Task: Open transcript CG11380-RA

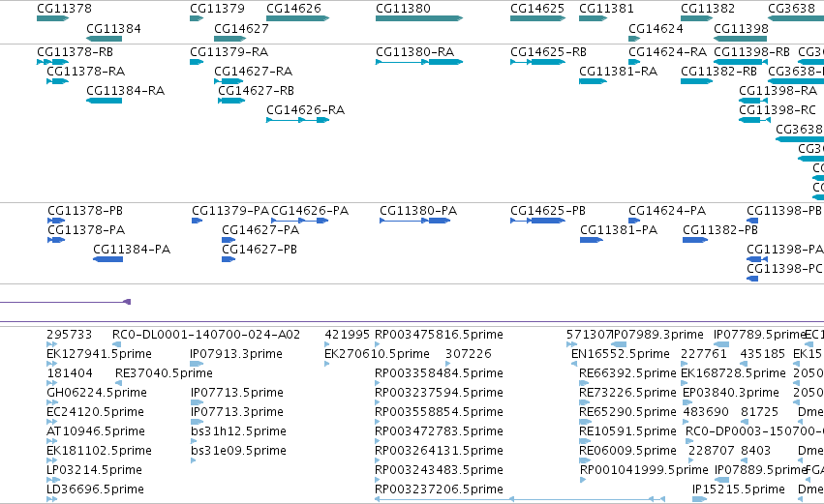Action: (x=415, y=52)
